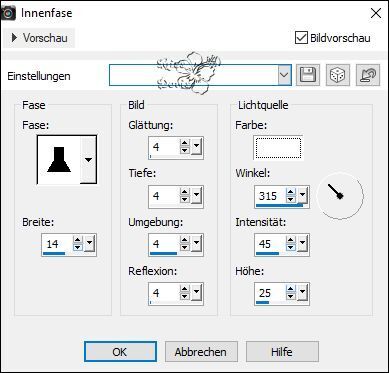The width and height of the screenshot is (389, 373).
Task: Open the Winkel slider dropdown arrow
Action: click(302, 195)
